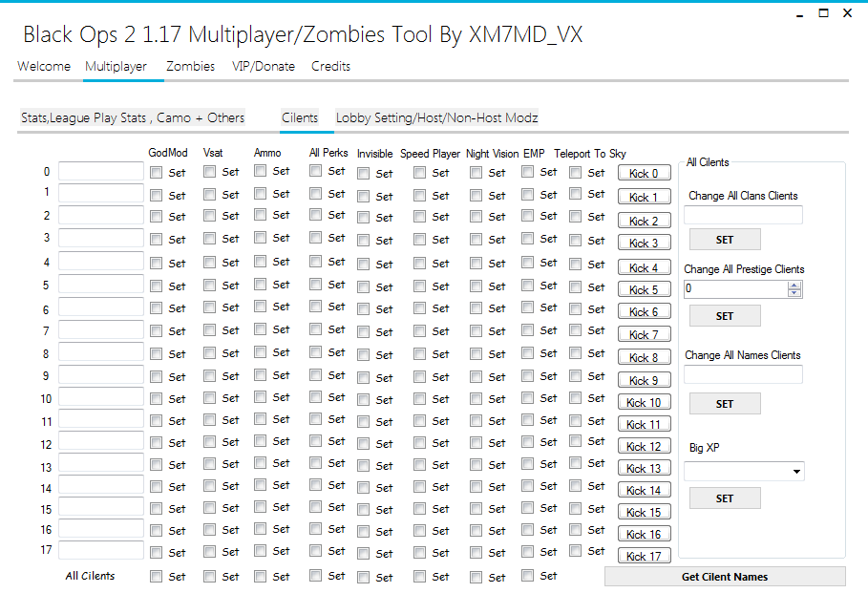This screenshot has width=868, height=593.
Task: Enable GodMod for client 0
Action: click(156, 173)
